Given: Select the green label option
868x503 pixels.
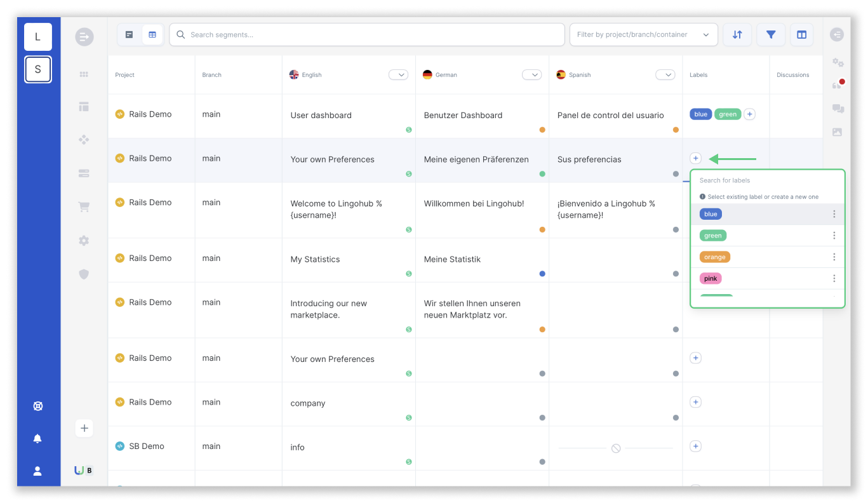Looking at the screenshot, I should click(712, 236).
